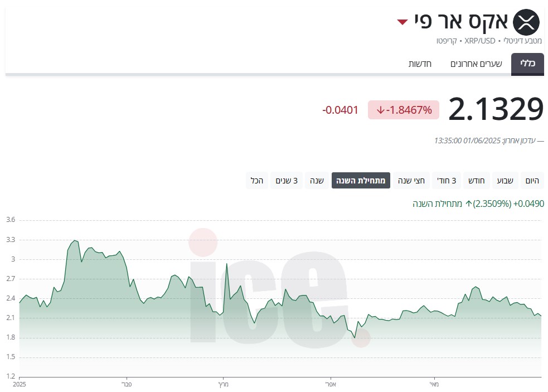Screen dimensions: 548x392
Task: Switch chart to the שנה range
Action: pos(317,181)
